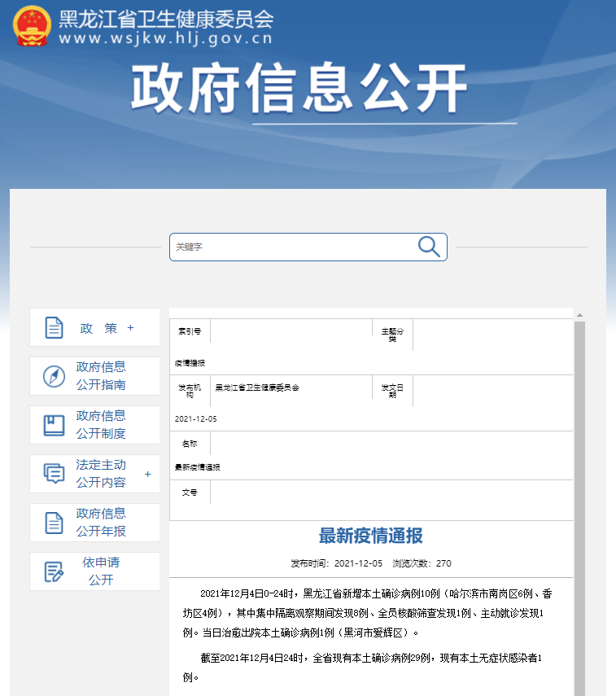This screenshot has height=696, width=616.
Task: Click the national emblem logo in header
Action: tap(32, 25)
